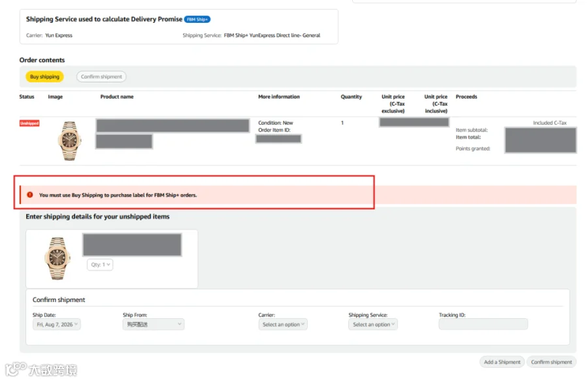Open the Ship Date dropdown

click(x=57, y=324)
